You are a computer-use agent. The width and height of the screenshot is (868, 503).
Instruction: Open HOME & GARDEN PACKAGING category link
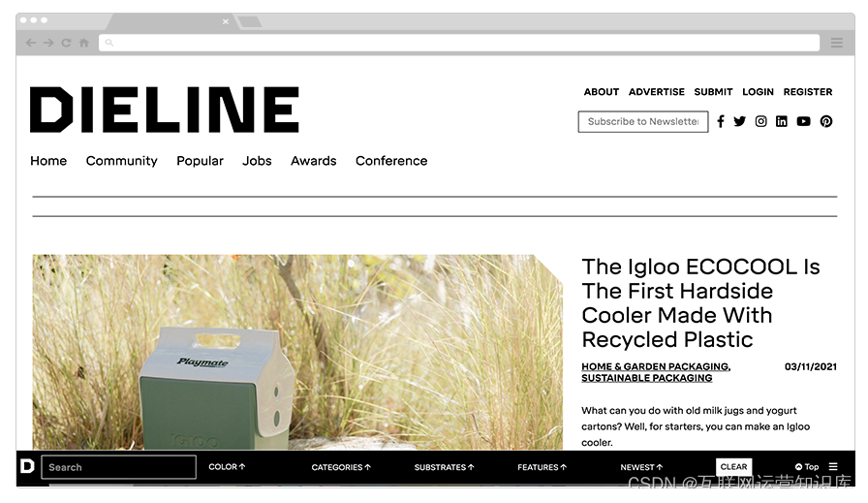(656, 366)
